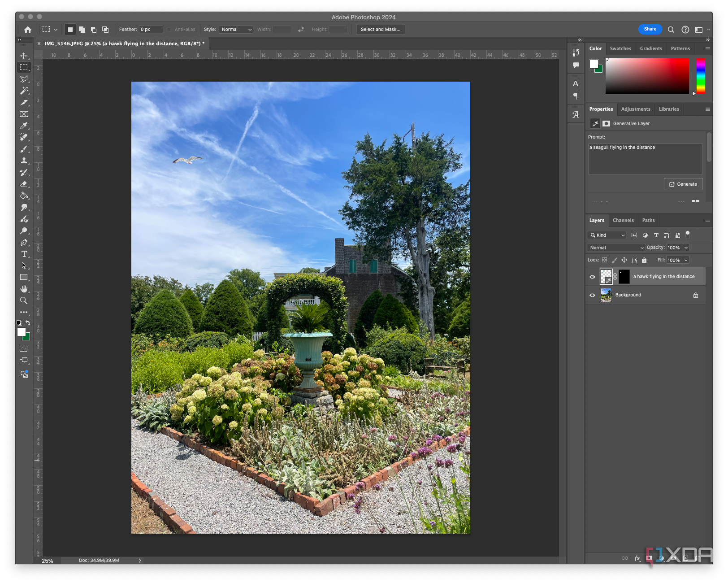Switch to the Channels tab
This screenshot has height=583, width=728.
point(623,220)
